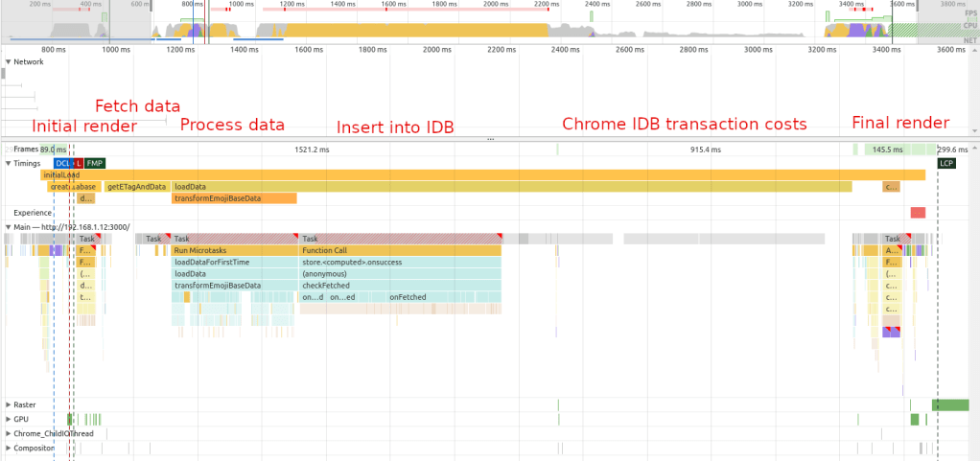Image resolution: width=980 pixels, height=461 pixels.
Task: Expand the Compositor track
Action: click(9, 448)
